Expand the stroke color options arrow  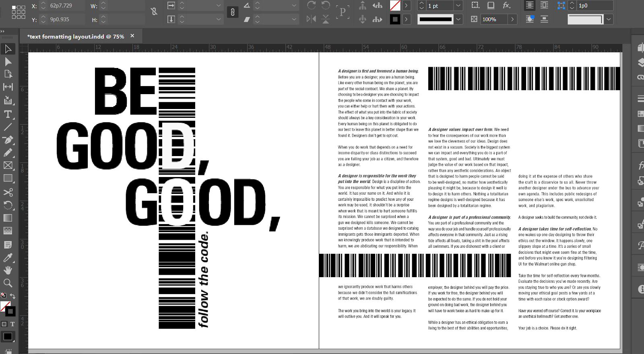click(x=406, y=19)
